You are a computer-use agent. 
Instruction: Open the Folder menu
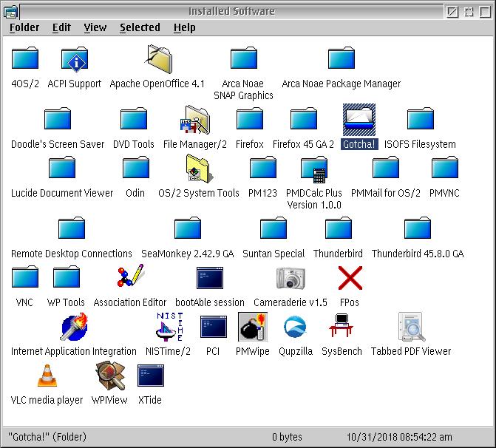(24, 27)
